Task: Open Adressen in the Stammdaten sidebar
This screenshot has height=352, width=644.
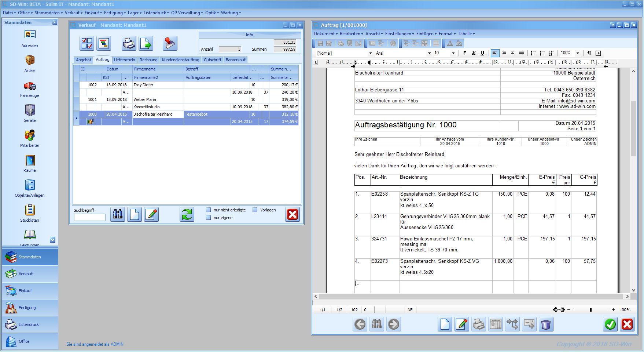Action: 30,39
